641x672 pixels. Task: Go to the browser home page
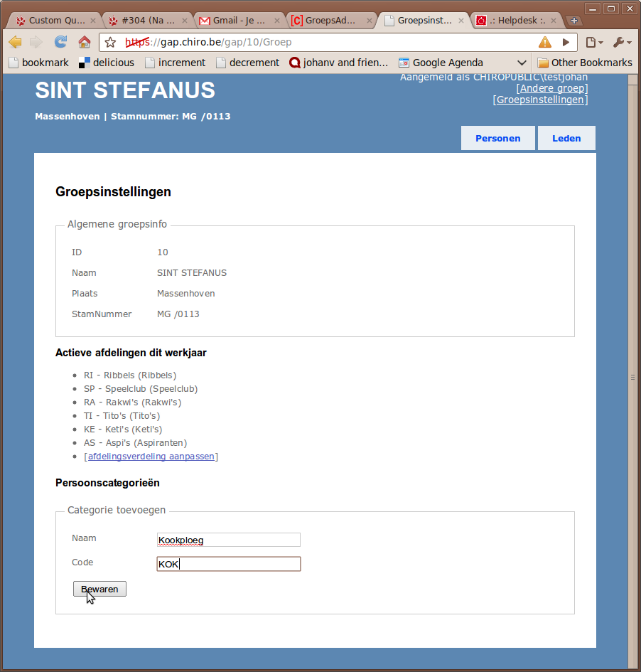coord(85,41)
